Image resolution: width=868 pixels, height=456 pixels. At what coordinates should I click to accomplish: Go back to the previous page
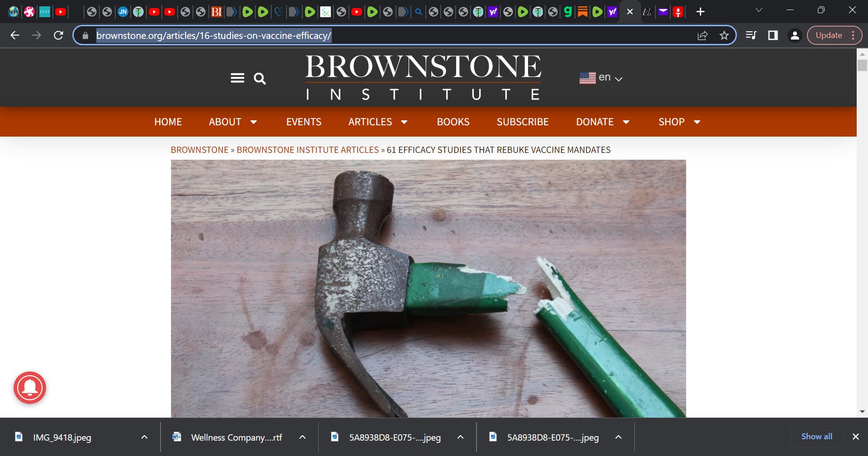15,35
